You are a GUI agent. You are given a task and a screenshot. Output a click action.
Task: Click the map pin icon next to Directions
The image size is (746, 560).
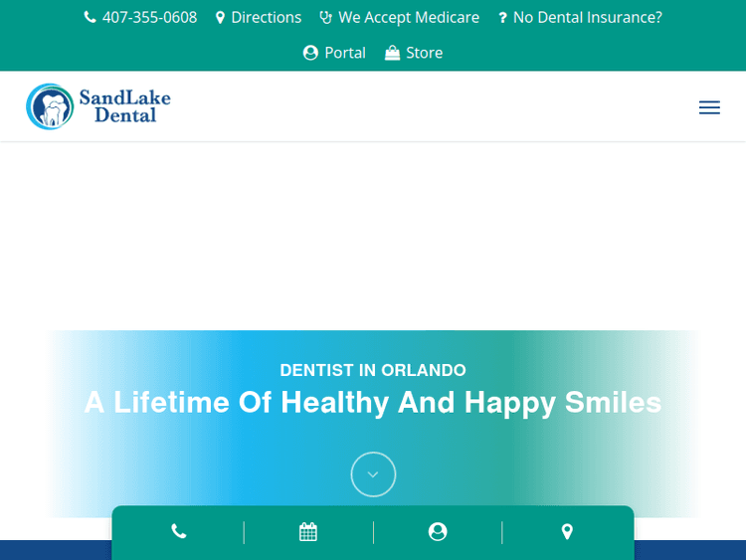220,18
